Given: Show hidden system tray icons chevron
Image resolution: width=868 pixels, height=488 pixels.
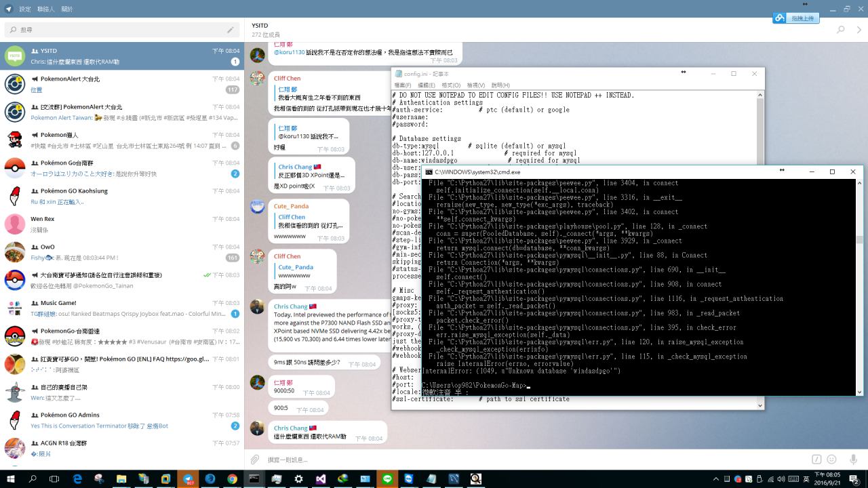Looking at the screenshot, I should point(716,479).
